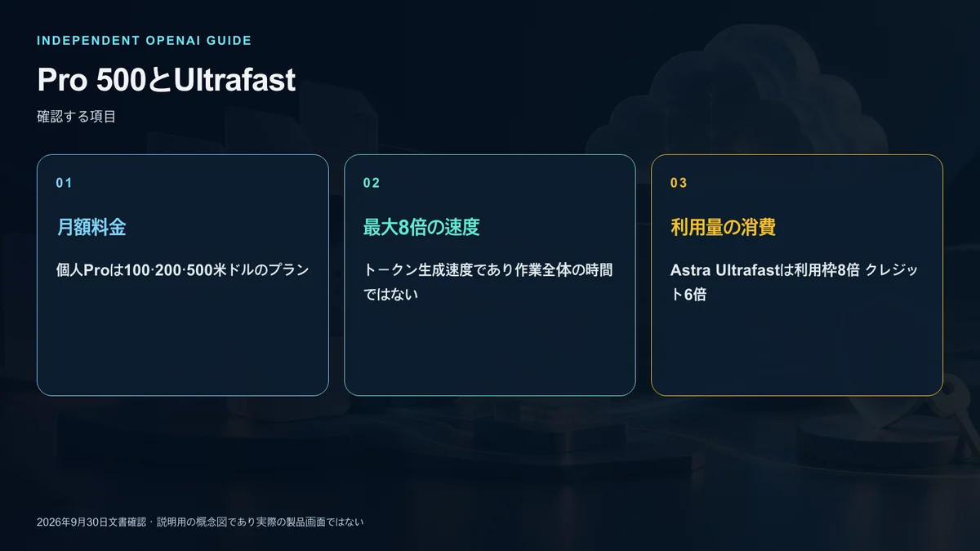The height and width of the screenshot is (551, 980).
Task: Select the 02 number label on middle card
Action: coord(372,183)
